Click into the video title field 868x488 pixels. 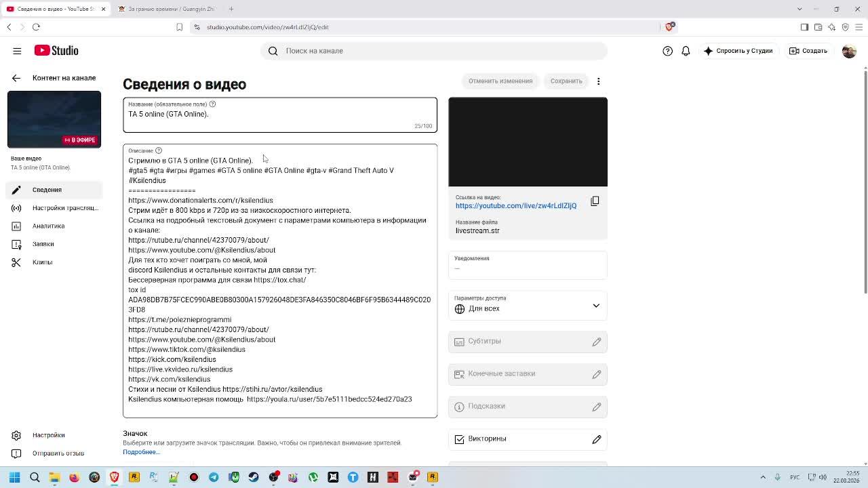(280, 115)
